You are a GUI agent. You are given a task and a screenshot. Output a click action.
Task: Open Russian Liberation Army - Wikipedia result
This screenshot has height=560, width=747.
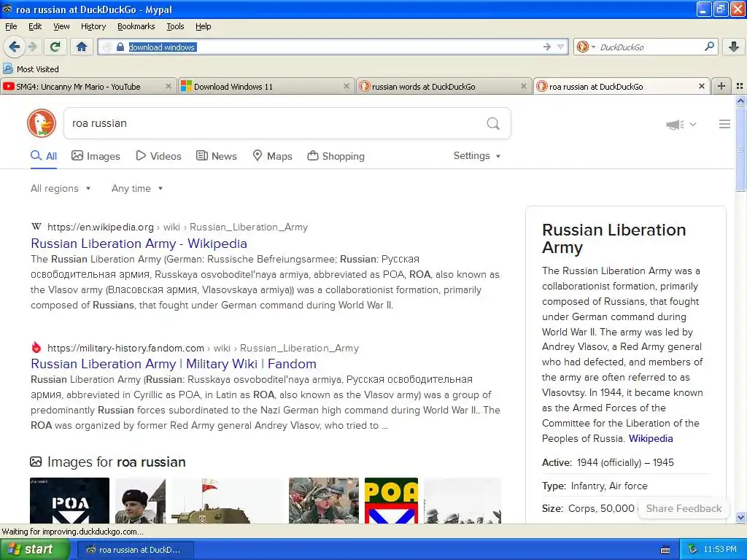tap(139, 244)
